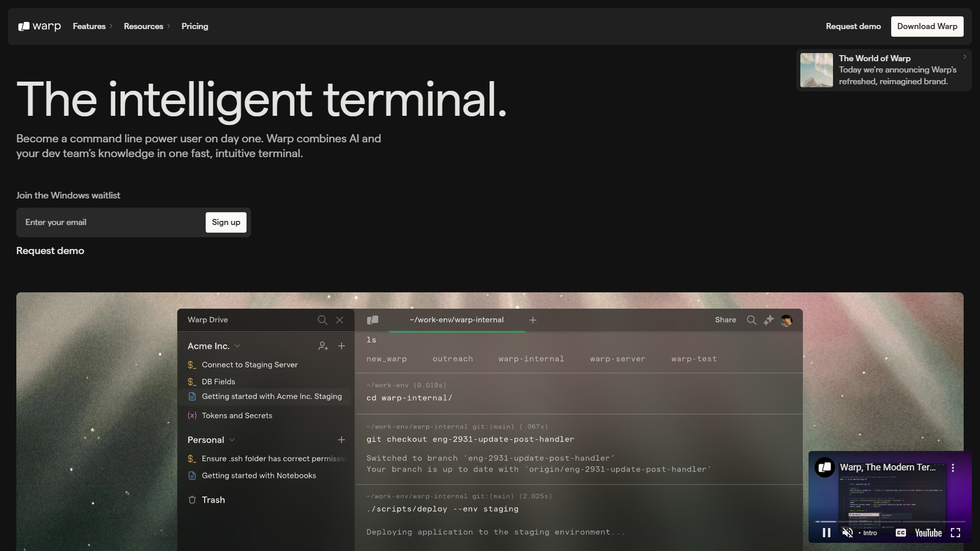The height and width of the screenshot is (551, 980).
Task: Open the Pricing page
Action: point(194,27)
